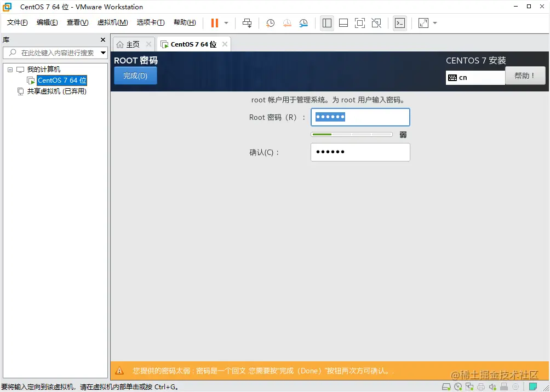This screenshot has width=550, height=392.
Task: Click the 帮助！ button in installer
Action: [525, 76]
